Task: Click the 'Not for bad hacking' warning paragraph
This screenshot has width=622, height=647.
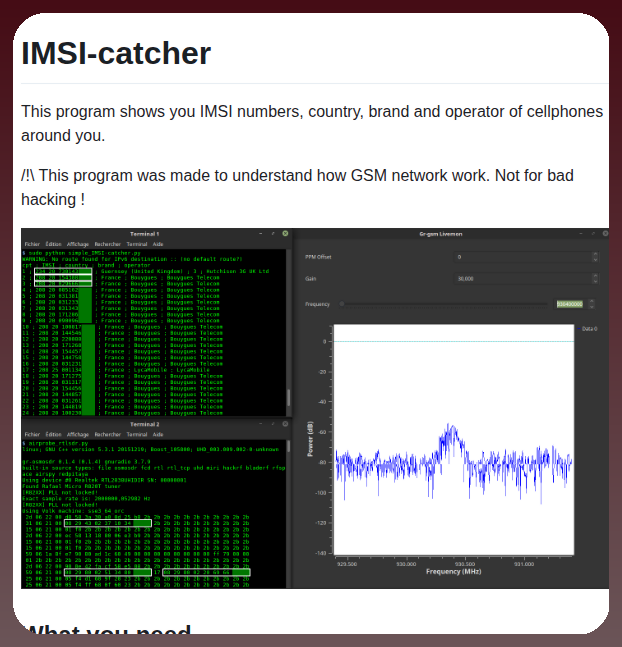Action: pyautogui.click(x=297, y=187)
